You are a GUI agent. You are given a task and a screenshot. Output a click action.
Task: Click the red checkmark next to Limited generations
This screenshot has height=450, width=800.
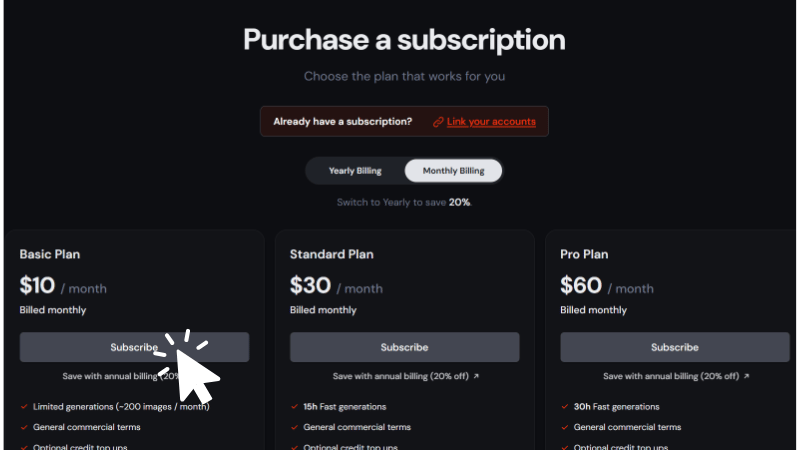point(24,407)
